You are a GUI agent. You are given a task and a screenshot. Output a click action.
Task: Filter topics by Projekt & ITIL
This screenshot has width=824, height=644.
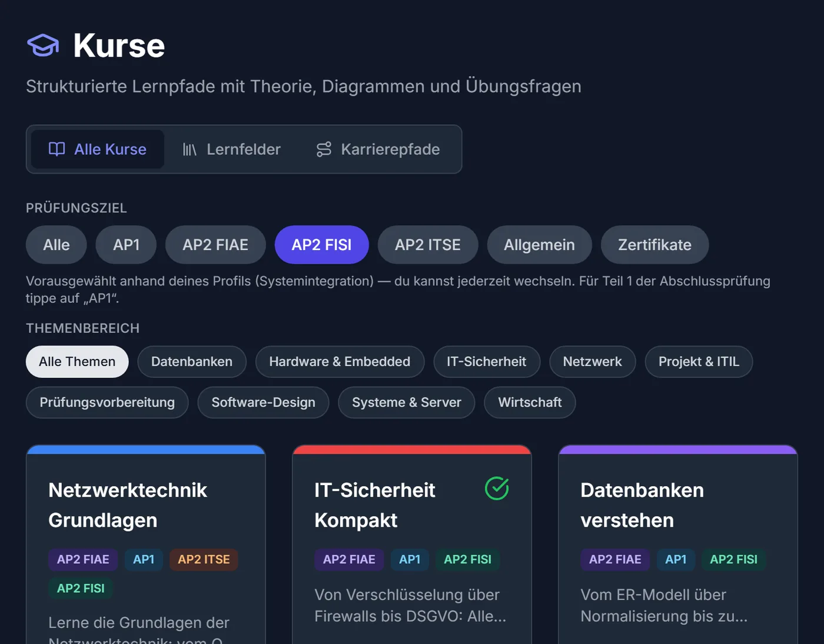(x=699, y=361)
